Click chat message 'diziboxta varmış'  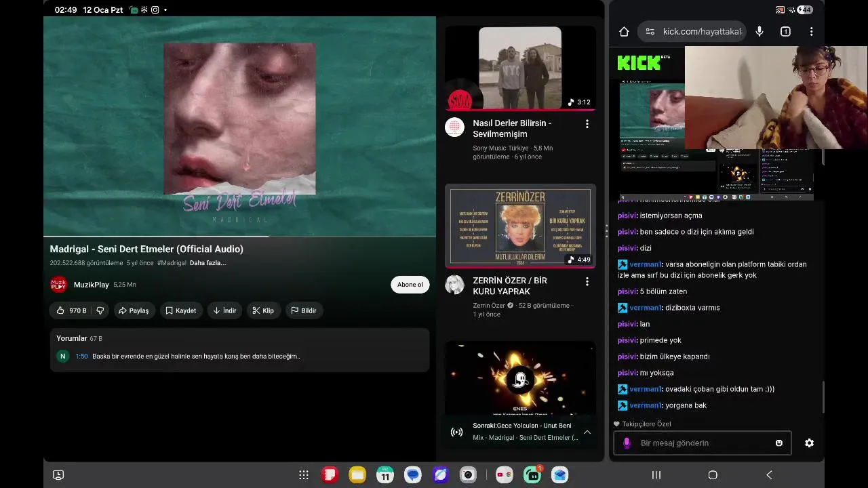click(692, 308)
